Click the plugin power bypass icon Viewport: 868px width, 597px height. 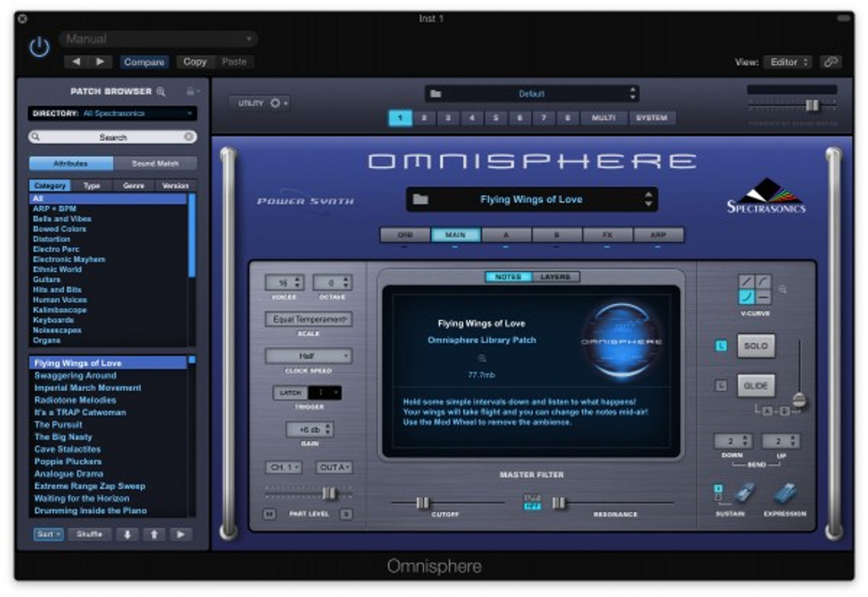click(39, 47)
